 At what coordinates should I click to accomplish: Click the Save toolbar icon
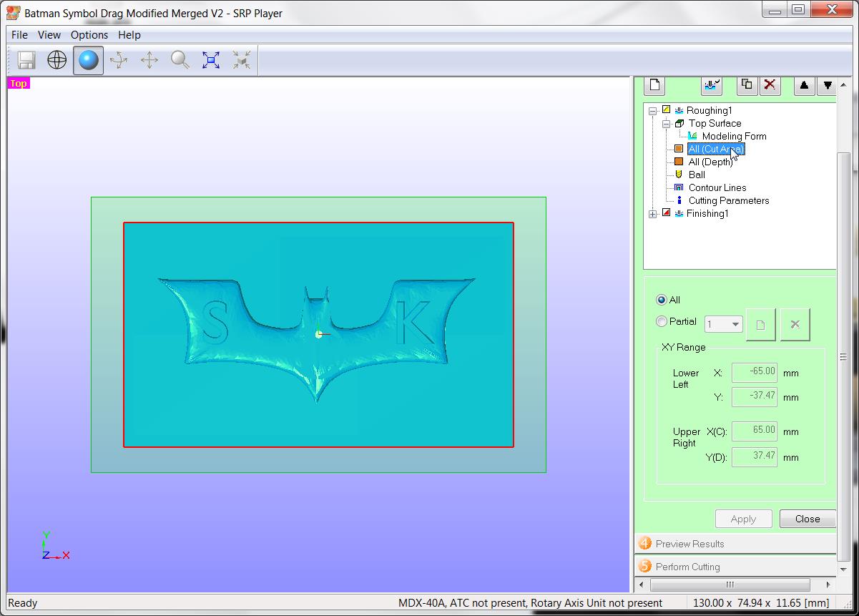(x=27, y=60)
